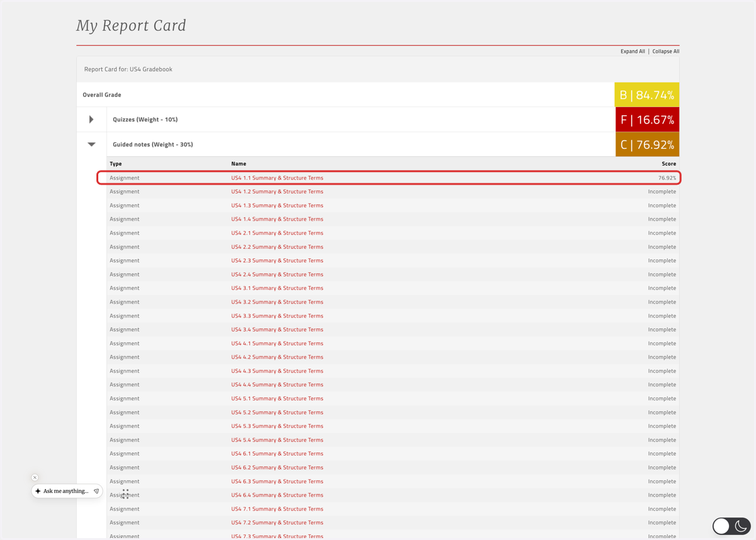Open US4 6.2 Summary & Structure Terms
This screenshot has width=756, height=540.
point(277,468)
